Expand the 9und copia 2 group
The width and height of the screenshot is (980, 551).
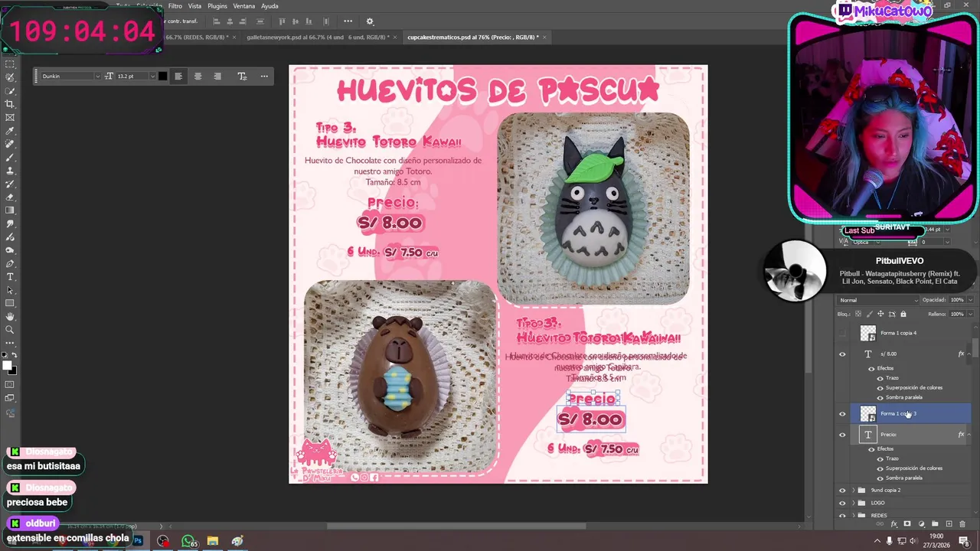point(853,490)
